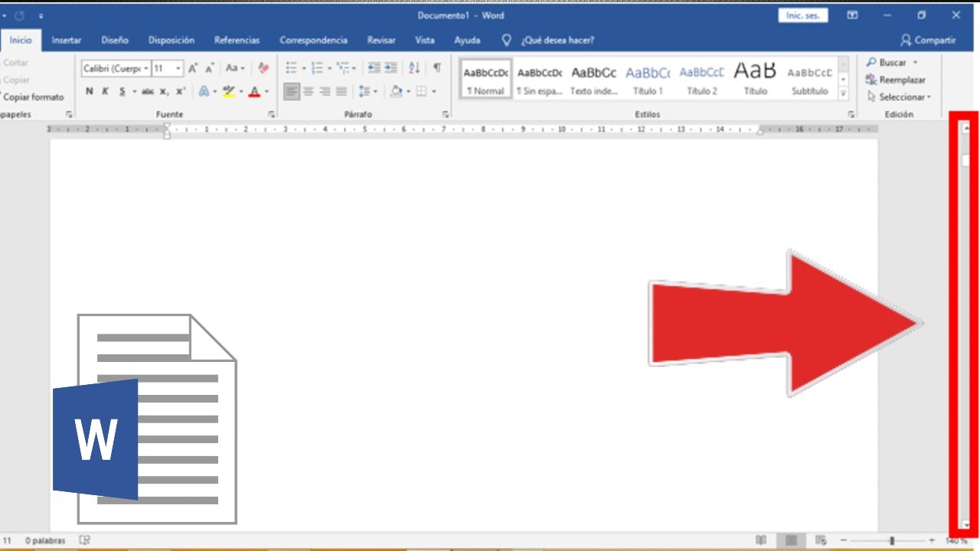Switch to Read Mode view
Screen dimensions: 980x551
(761, 540)
